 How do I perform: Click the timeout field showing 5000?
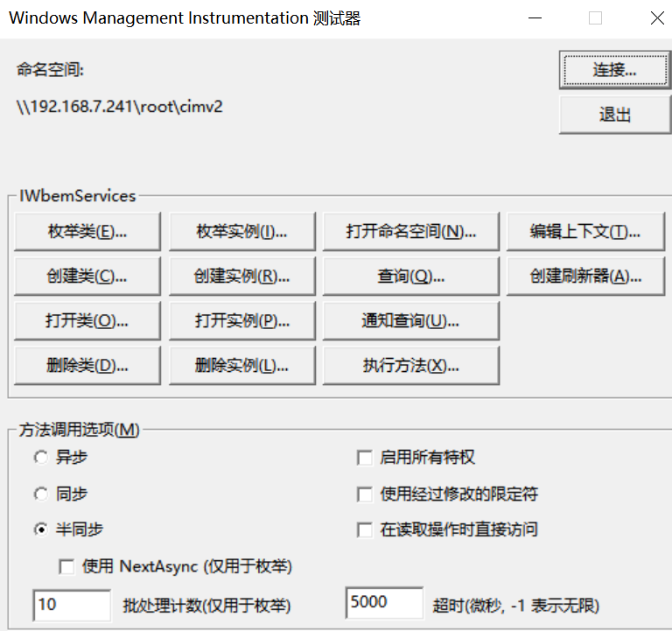[384, 603]
